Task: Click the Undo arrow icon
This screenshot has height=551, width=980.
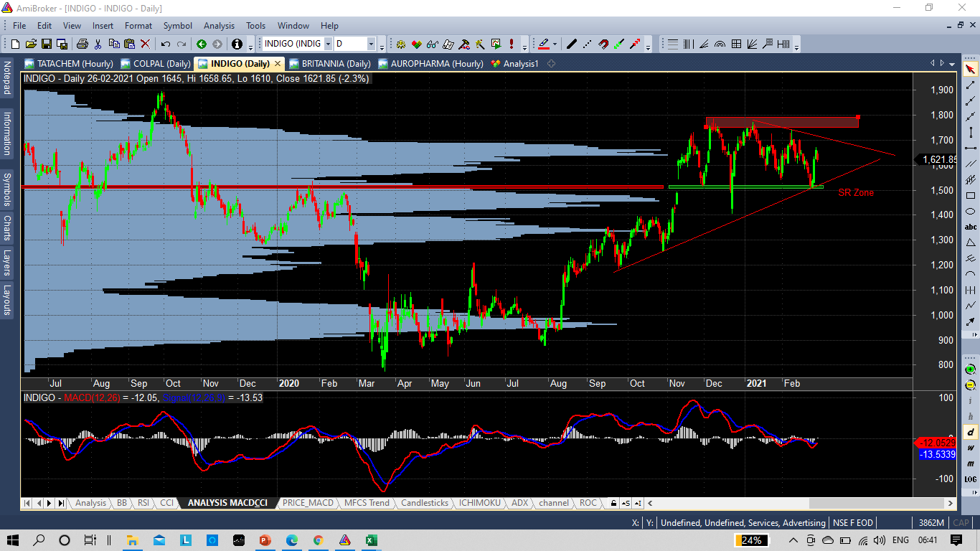Action: [x=166, y=44]
